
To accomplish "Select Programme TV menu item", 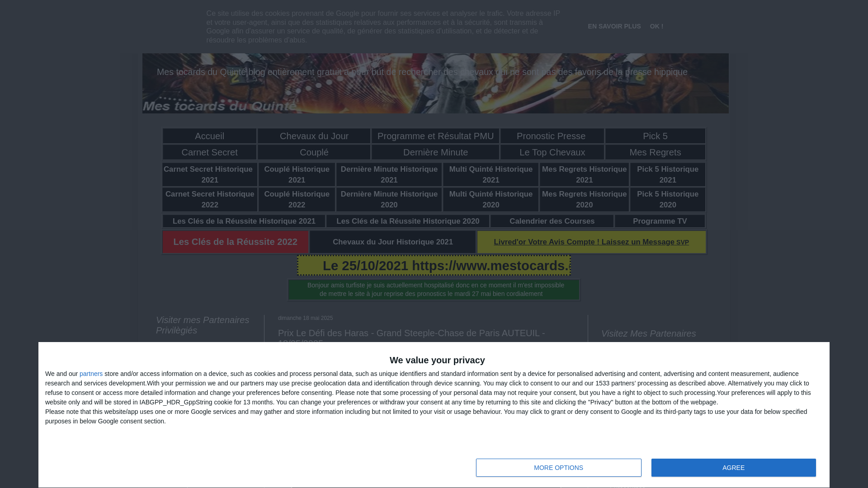I will pos(660,221).
